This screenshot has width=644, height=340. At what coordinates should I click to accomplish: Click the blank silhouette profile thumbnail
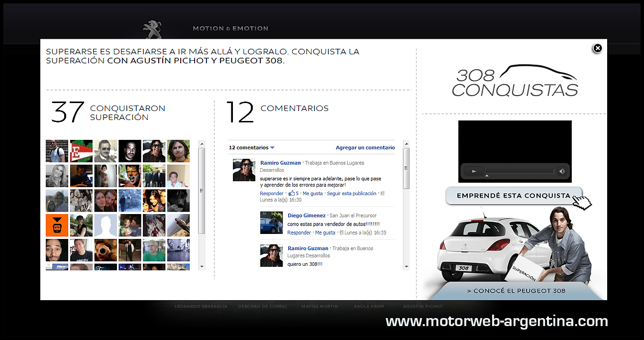pos(106,226)
